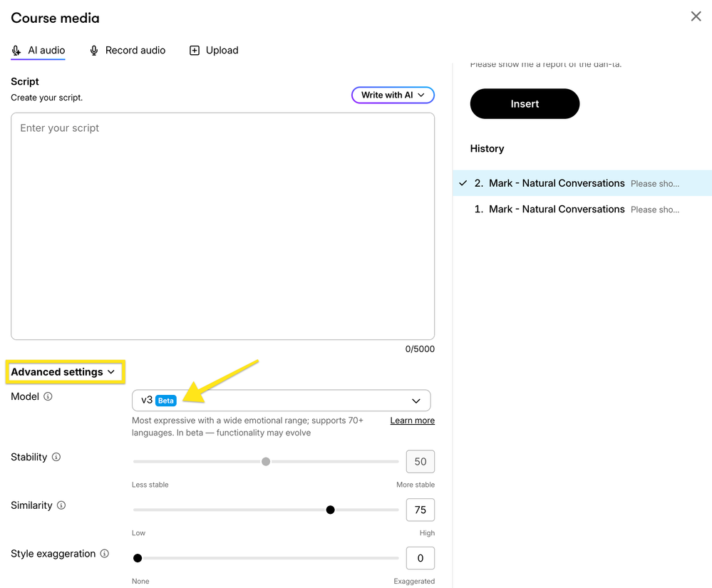Click the Similarity slider handle
This screenshot has height=588, width=712.
click(330, 510)
